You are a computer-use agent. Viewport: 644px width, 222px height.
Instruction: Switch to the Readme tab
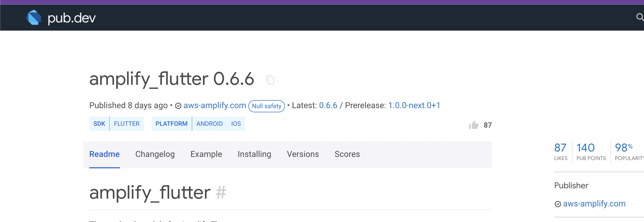point(104,154)
